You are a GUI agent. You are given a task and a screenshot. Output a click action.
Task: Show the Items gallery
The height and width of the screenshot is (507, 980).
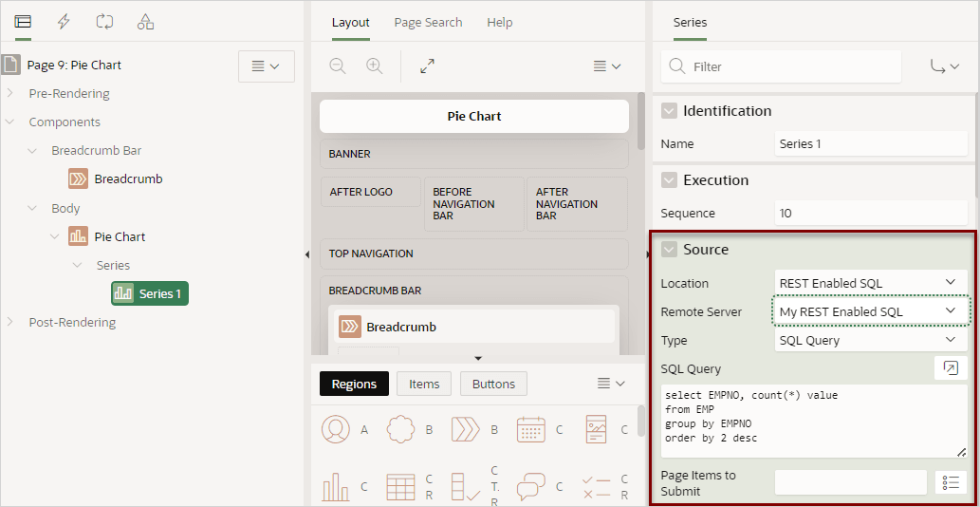point(424,384)
